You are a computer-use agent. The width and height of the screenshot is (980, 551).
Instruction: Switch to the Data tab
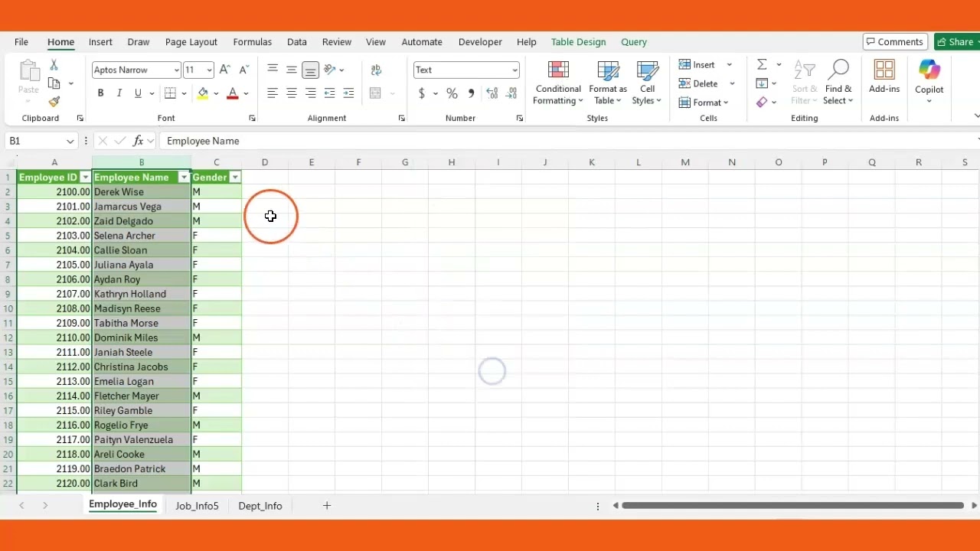pos(297,42)
